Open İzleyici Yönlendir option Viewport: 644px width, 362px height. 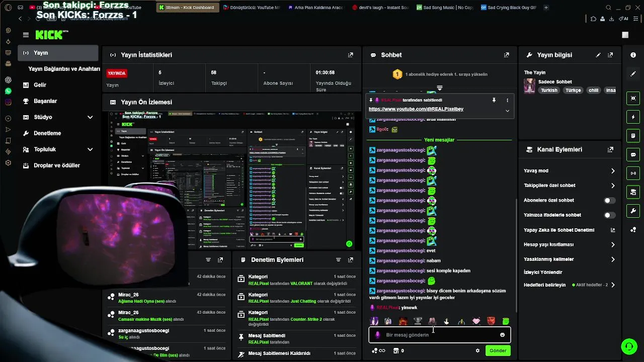pos(543,272)
